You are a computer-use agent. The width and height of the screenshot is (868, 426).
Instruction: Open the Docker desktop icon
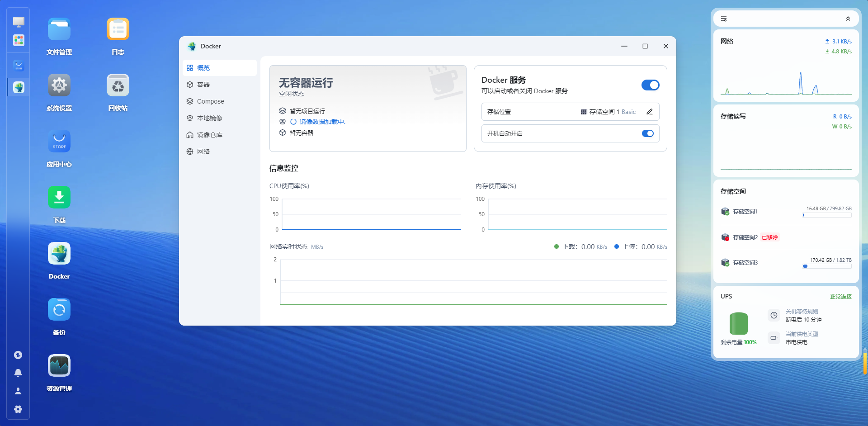59,254
